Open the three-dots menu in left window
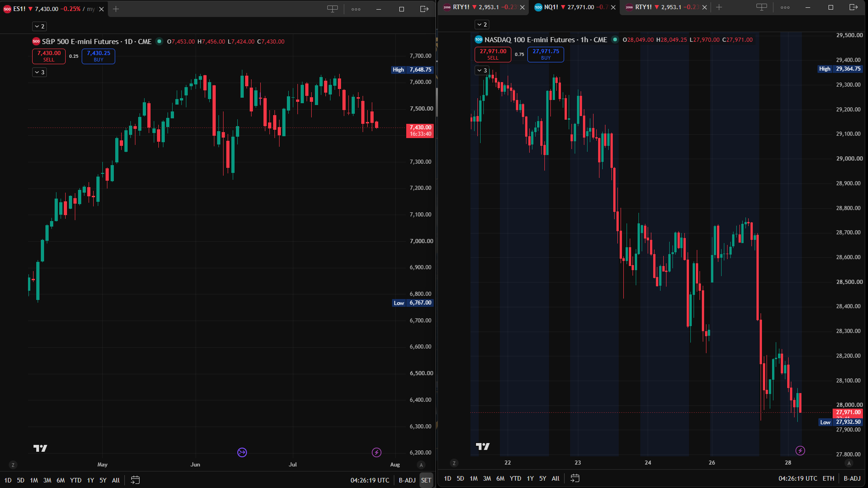The width and height of the screenshot is (868, 488). pyautogui.click(x=356, y=9)
